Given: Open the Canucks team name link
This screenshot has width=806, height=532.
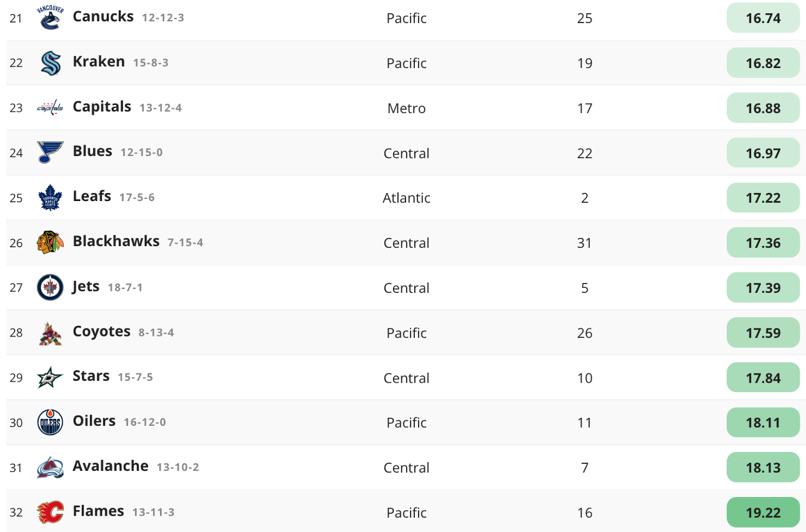Looking at the screenshot, I should coord(103,16).
